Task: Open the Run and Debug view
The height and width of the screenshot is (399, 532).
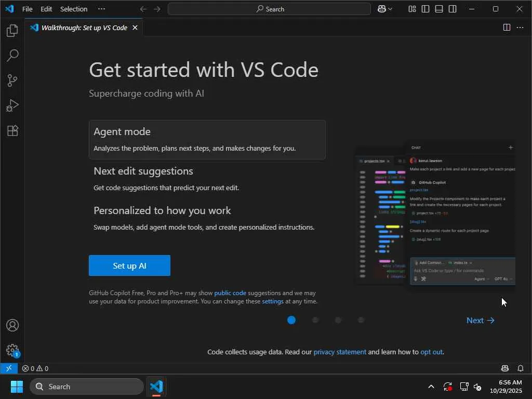Action: (12, 105)
